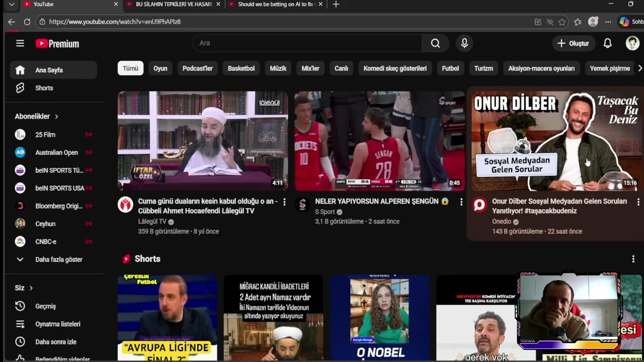Open Onedio channel avatar
Image resolution: width=644 pixels, height=362 pixels.
pyautogui.click(x=479, y=205)
